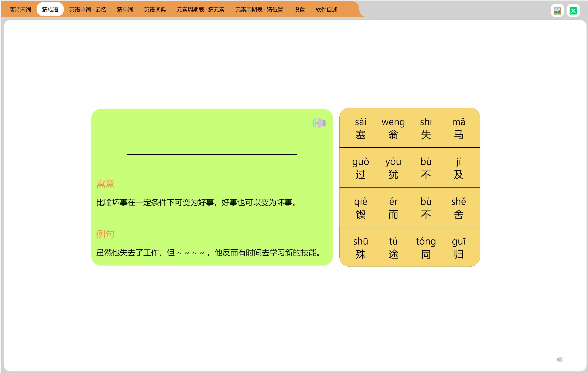Click the image background icon top-right
Viewport: 588px width, 373px height.
click(x=557, y=11)
